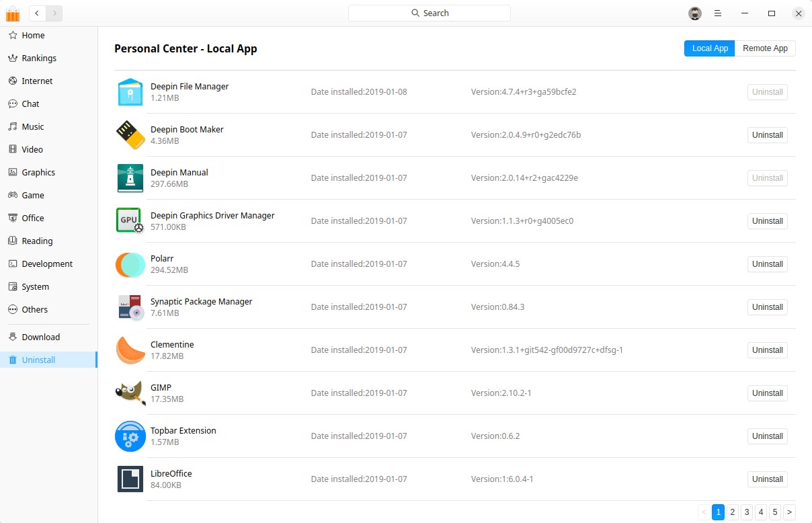
Task: Click the next page arrow
Action: (x=789, y=512)
